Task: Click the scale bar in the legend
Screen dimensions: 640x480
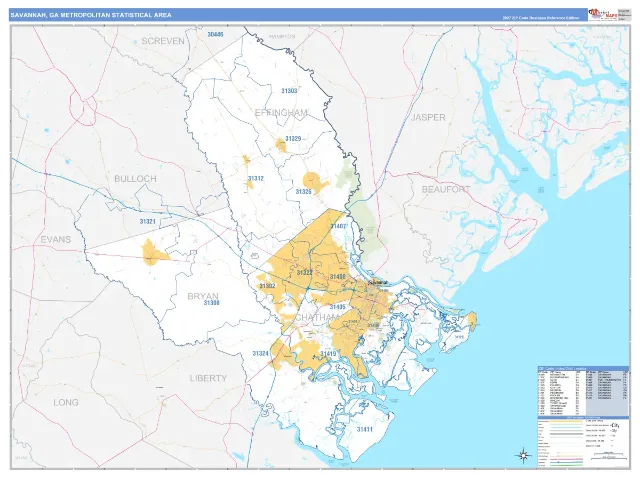Action: click(608, 454)
